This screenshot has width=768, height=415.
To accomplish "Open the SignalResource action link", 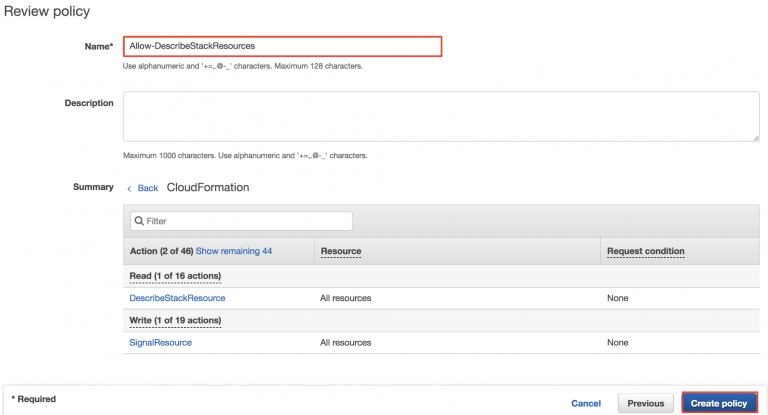I will coord(160,342).
